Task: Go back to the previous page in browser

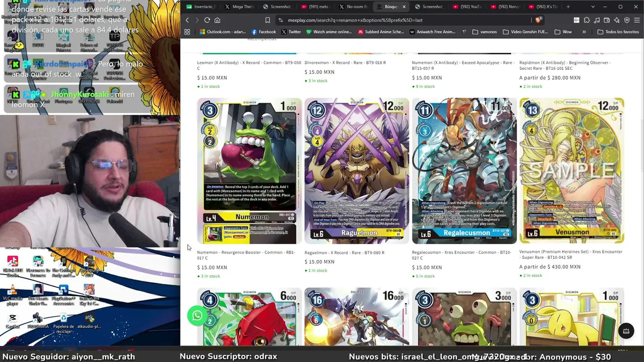Action: tap(187, 20)
